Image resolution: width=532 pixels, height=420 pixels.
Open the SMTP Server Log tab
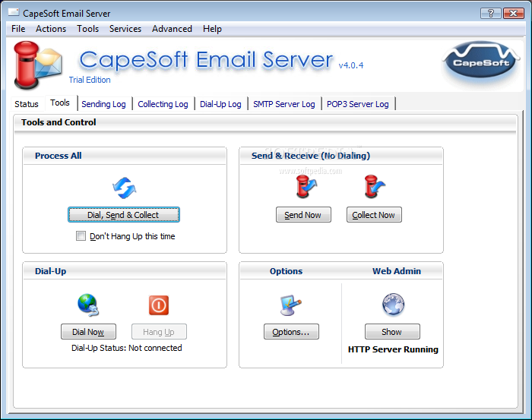pyautogui.click(x=284, y=104)
